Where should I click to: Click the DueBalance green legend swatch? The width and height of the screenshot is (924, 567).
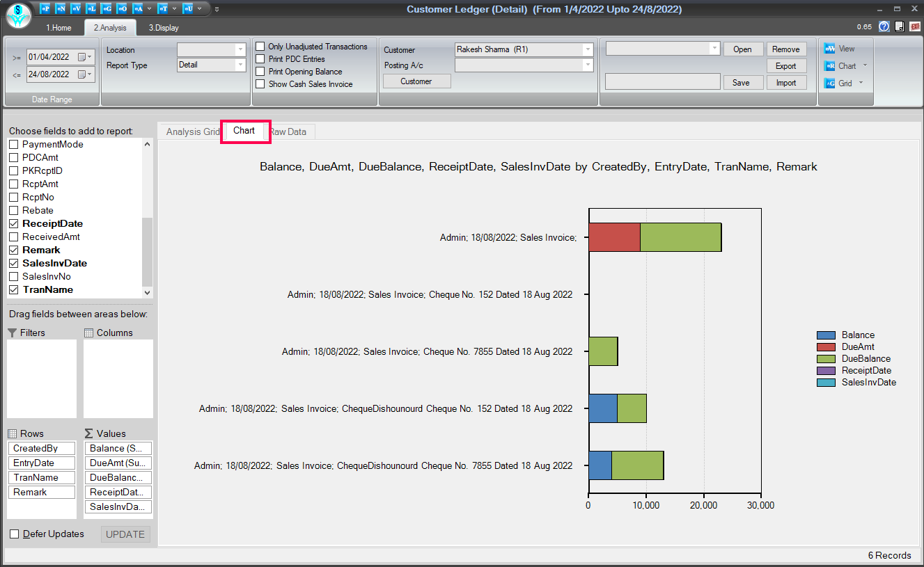[826, 359]
